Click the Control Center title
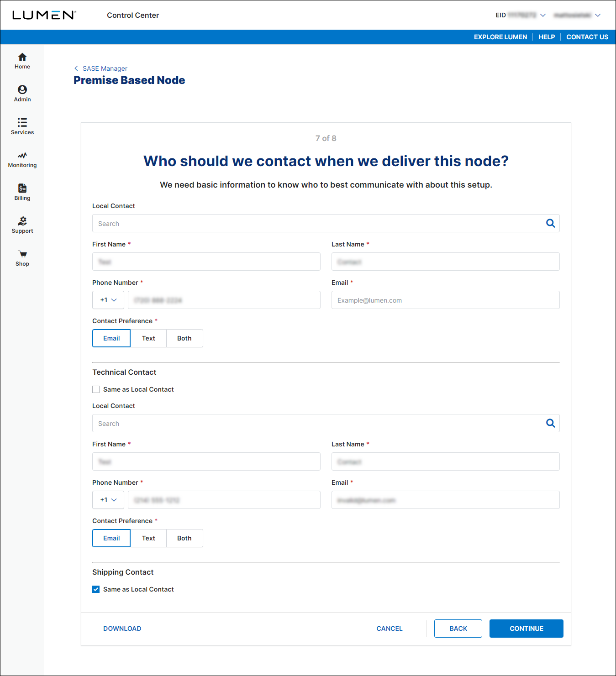The image size is (616, 676). pos(133,15)
